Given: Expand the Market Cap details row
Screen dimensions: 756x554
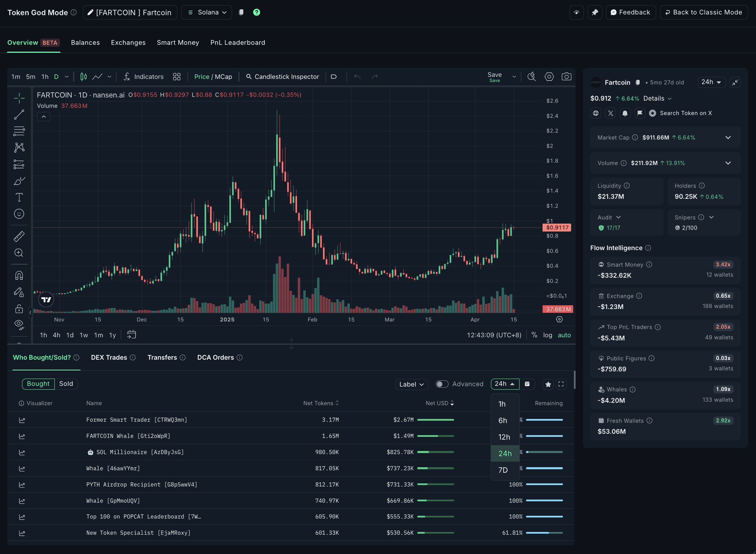Looking at the screenshot, I should (x=728, y=137).
